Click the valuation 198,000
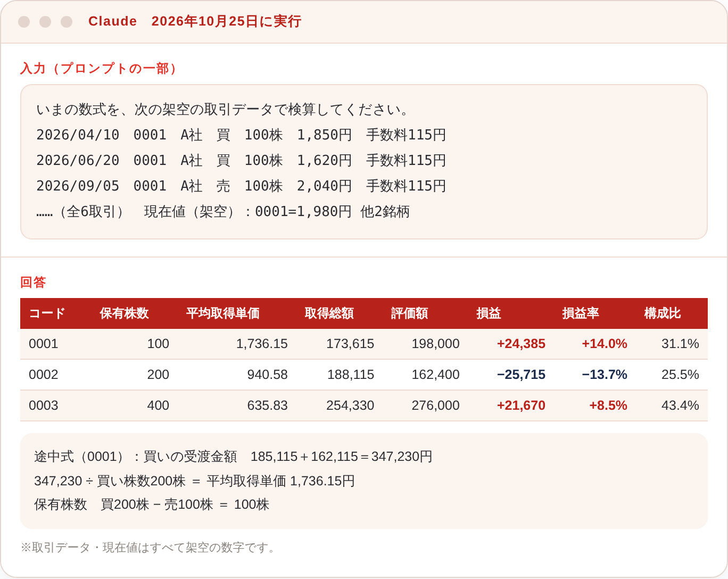The height and width of the screenshot is (579, 728). pos(435,344)
